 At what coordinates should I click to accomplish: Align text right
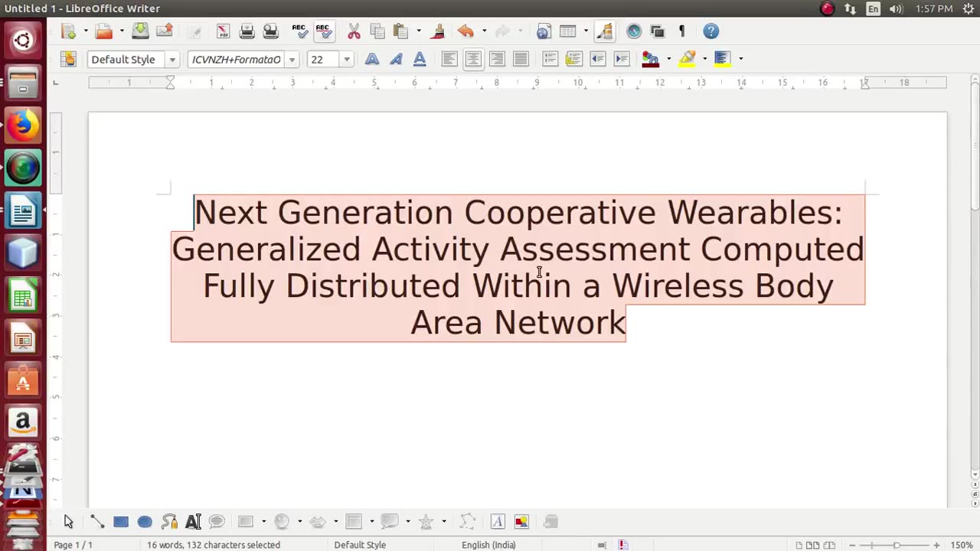(x=497, y=59)
